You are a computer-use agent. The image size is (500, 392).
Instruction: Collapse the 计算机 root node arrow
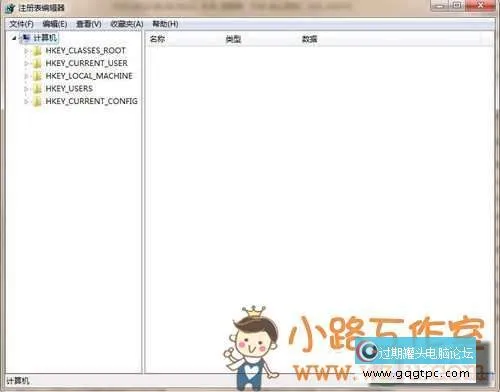pos(14,38)
